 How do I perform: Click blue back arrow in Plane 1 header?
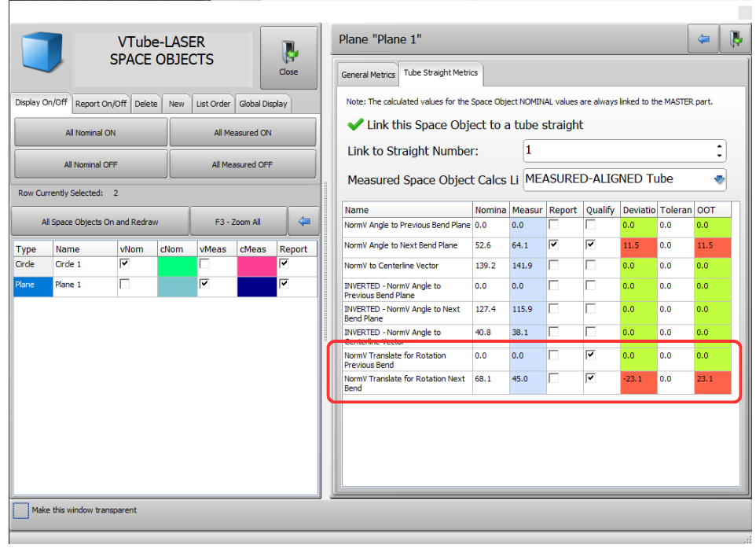point(703,39)
